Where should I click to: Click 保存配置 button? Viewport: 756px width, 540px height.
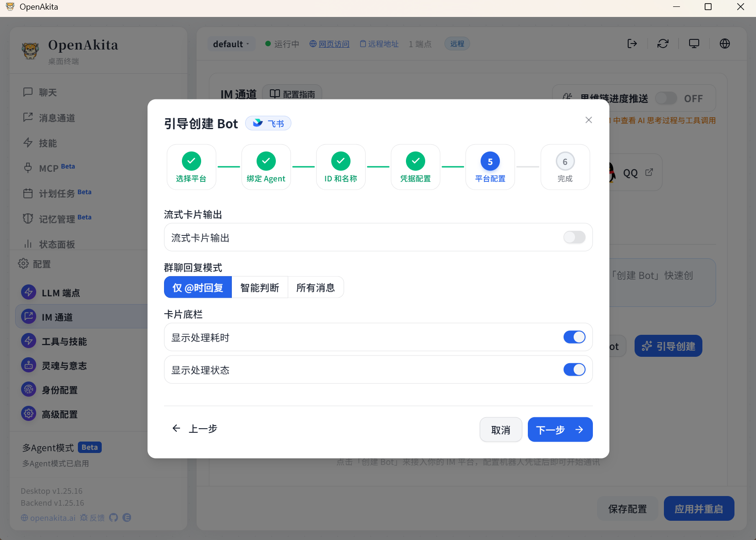(627, 508)
